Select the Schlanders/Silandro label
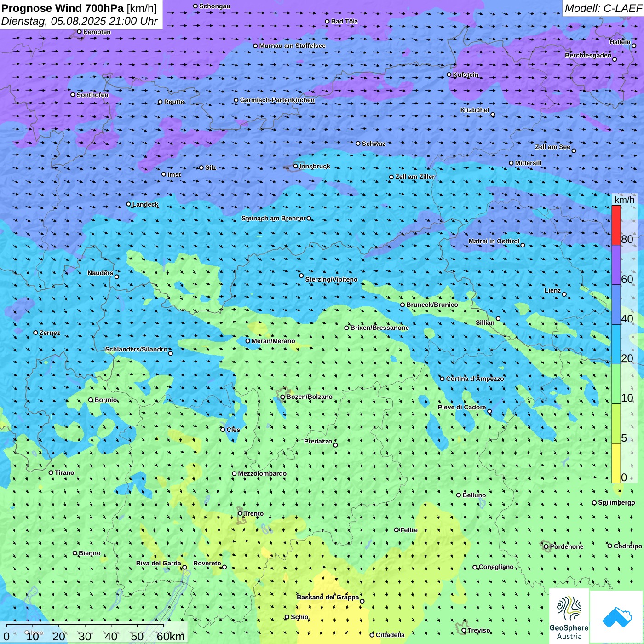This screenshot has height=644, width=644. tap(136, 349)
